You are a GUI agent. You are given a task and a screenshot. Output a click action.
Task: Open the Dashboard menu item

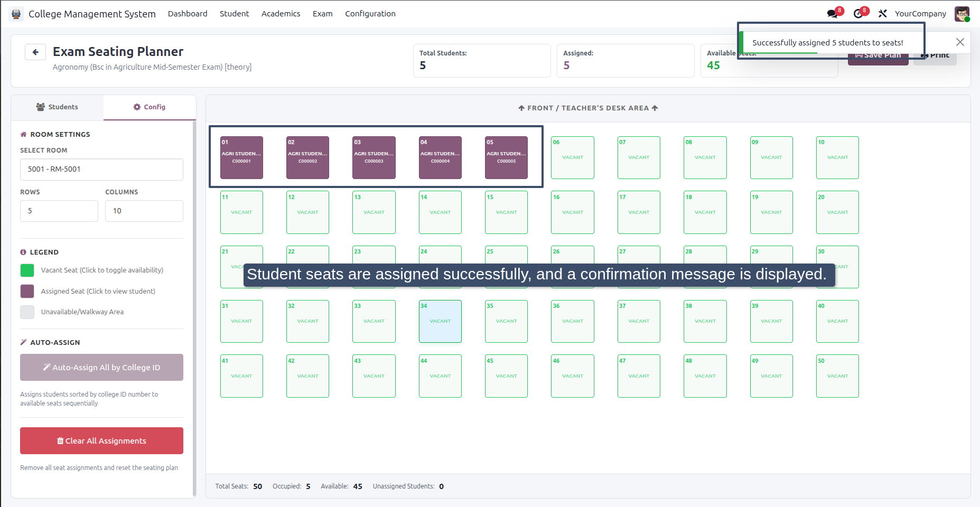point(188,14)
